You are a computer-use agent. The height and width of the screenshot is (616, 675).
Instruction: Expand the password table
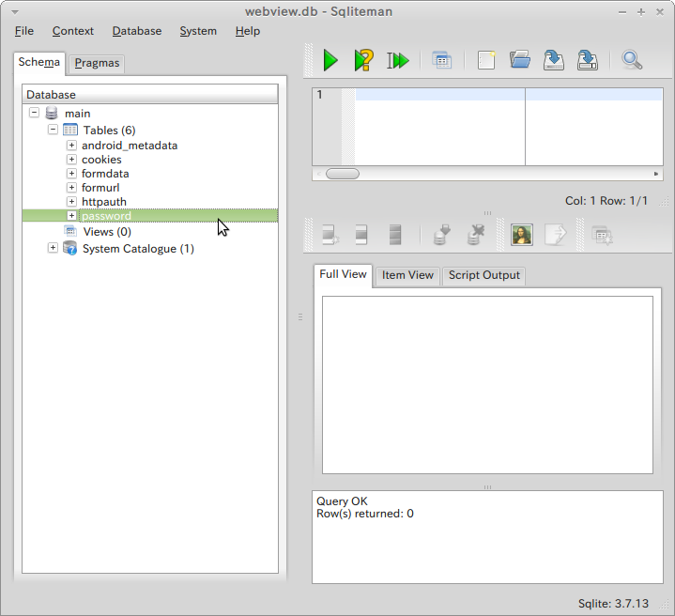[x=71, y=216]
